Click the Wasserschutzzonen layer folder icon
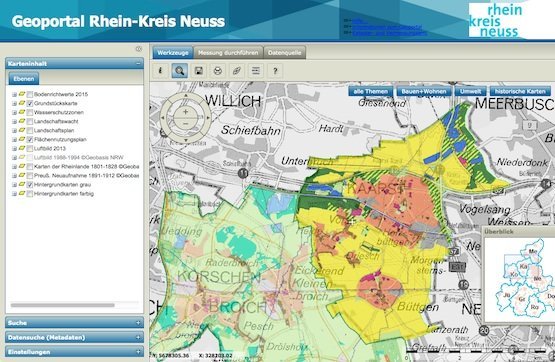Viewport: 555px width, 362px height. [22, 112]
